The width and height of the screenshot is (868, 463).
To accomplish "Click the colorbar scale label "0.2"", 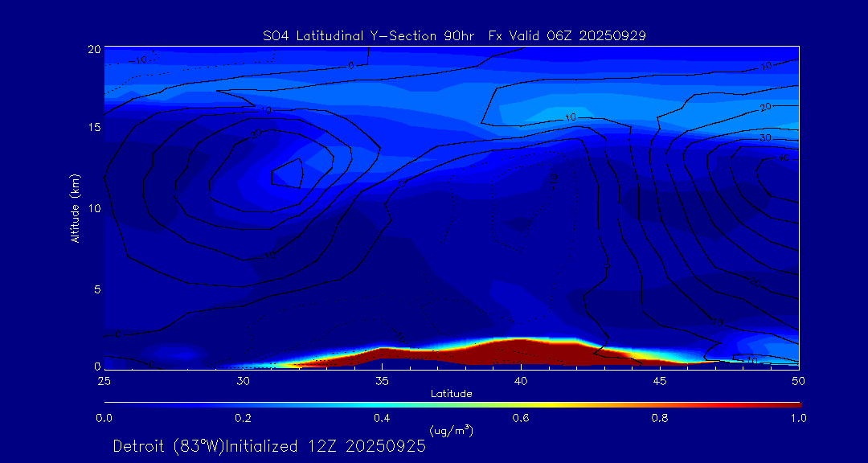I will click(x=243, y=418).
